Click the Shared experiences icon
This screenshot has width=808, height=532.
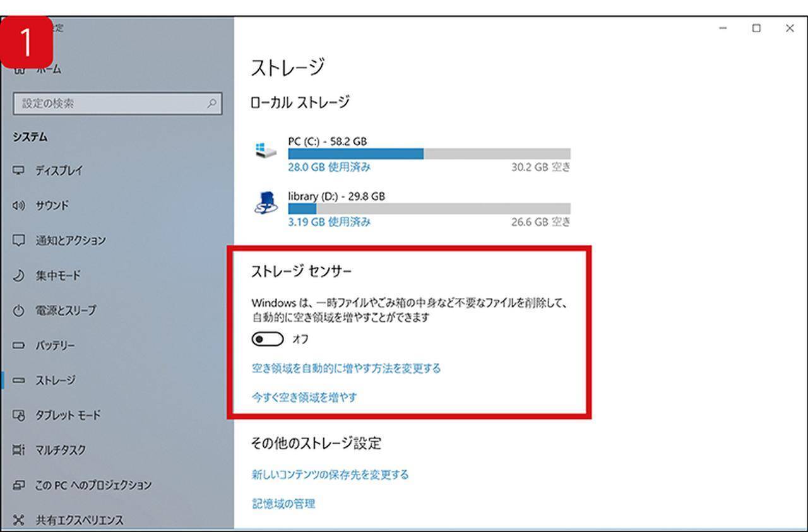18,520
